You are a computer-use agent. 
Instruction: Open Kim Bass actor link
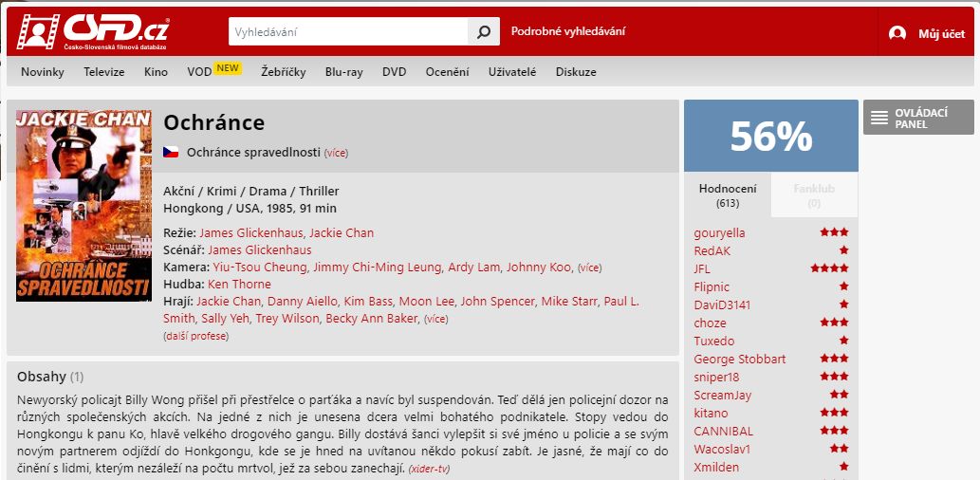coord(367,302)
